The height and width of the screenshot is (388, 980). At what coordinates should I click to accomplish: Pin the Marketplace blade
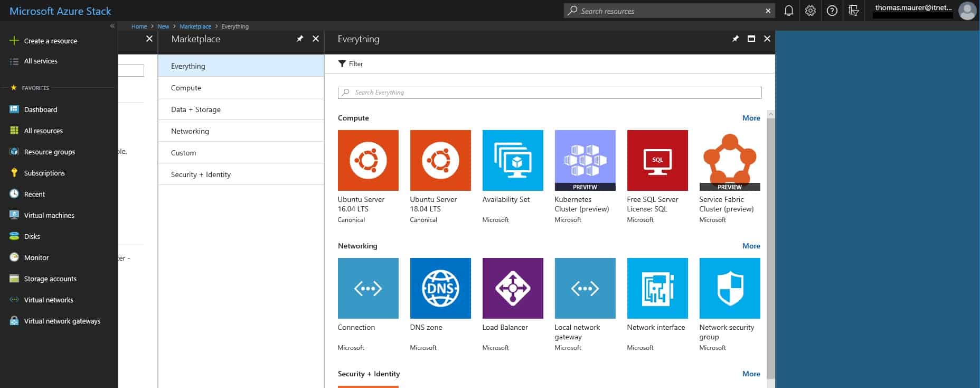click(x=300, y=39)
